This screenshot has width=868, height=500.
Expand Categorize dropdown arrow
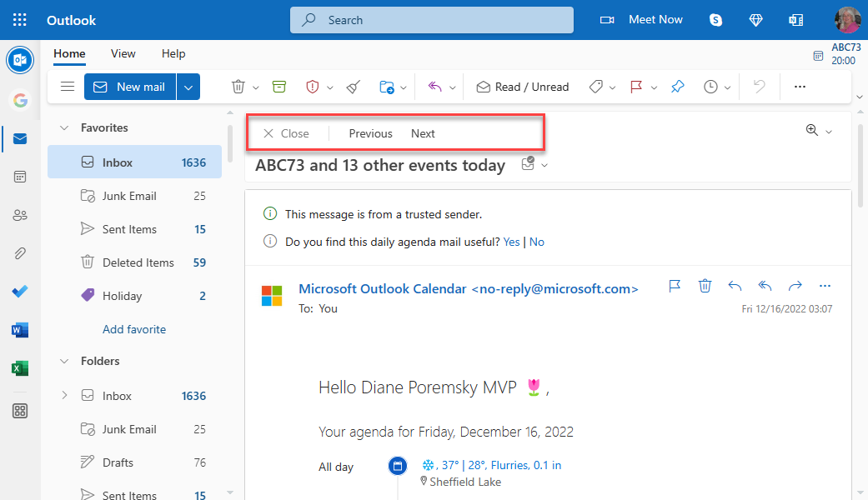tap(612, 87)
